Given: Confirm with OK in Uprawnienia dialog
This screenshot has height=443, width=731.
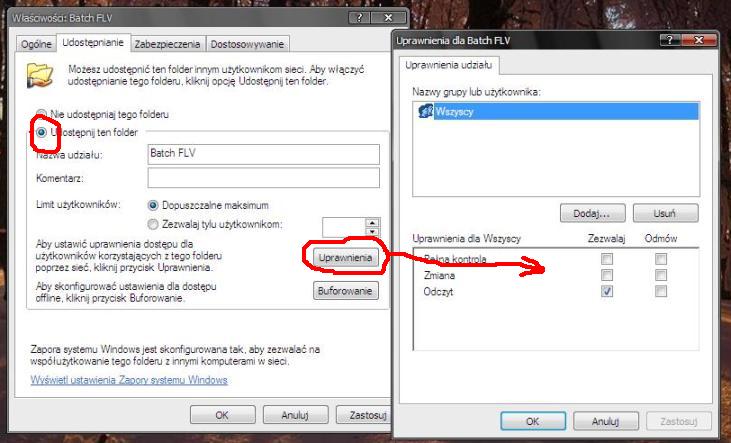Looking at the screenshot, I should [x=533, y=421].
